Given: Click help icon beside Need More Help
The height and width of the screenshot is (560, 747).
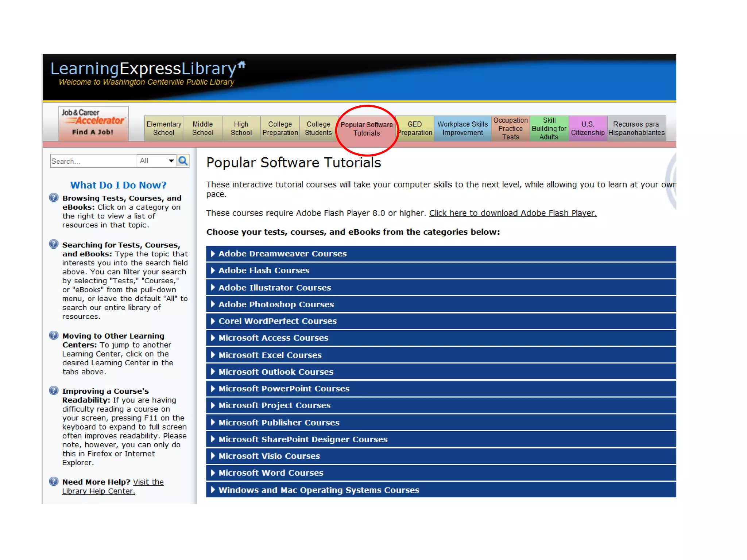Looking at the screenshot, I should pos(54,481).
